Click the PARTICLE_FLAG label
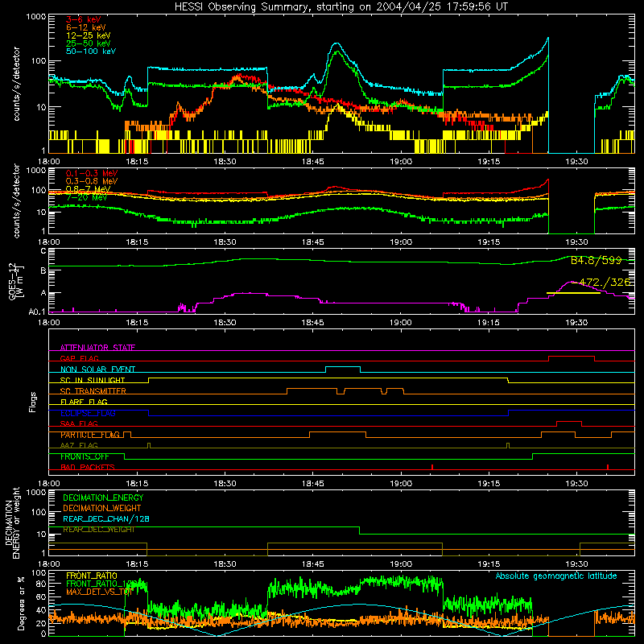The width and height of the screenshot is (644, 644). point(90,435)
